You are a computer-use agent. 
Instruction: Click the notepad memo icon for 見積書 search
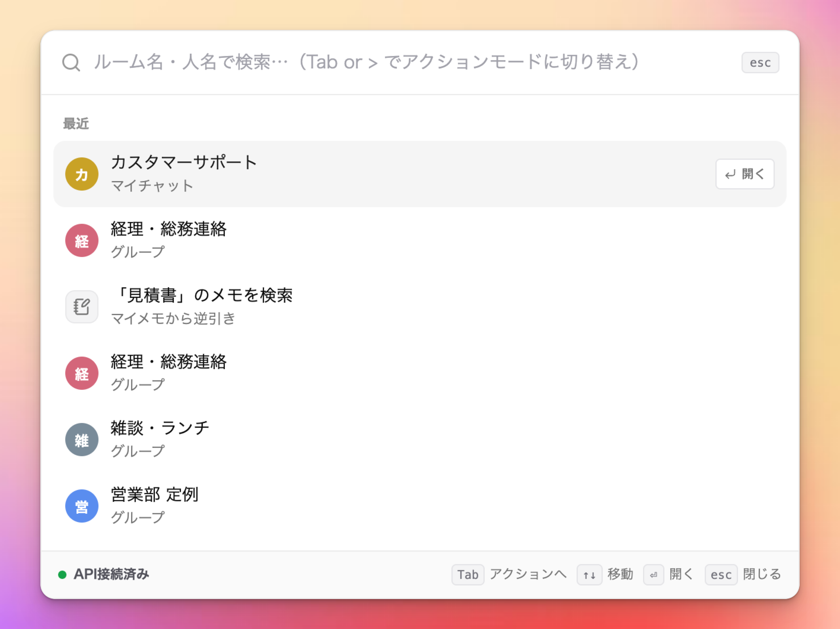(x=82, y=307)
